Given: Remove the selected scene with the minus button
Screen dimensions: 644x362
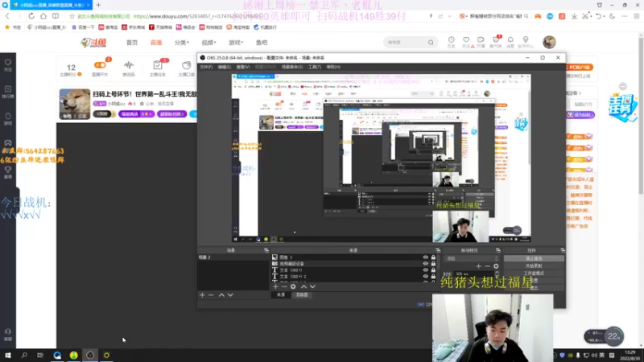Looking at the screenshot, I should 211,295.
